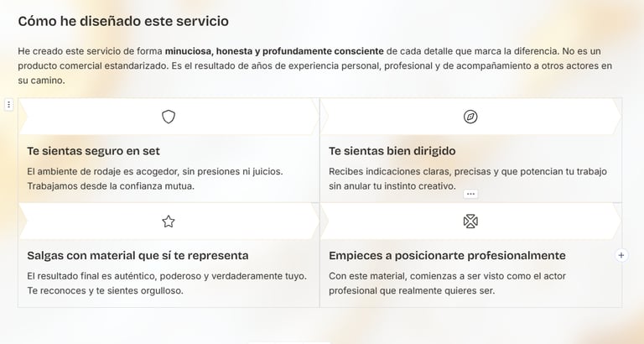Screen dimensions: 644x344
Task: Select the star icon in the third card
Action: pos(169,222)
